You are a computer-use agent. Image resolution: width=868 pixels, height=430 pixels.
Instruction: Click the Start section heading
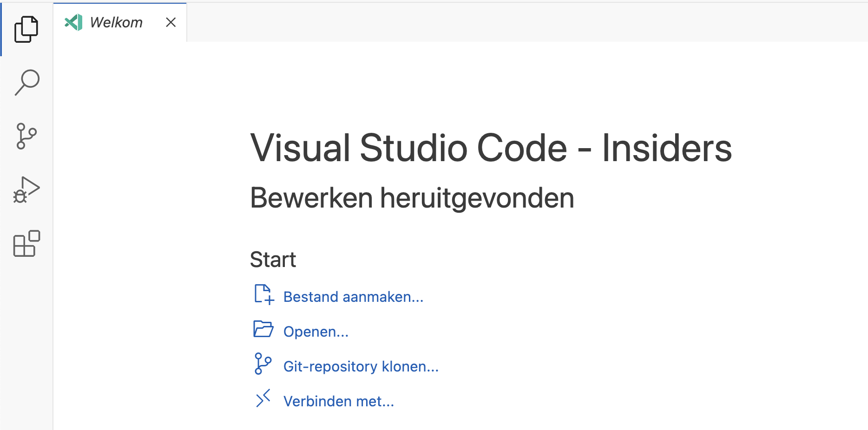click(x=273, y=260)
